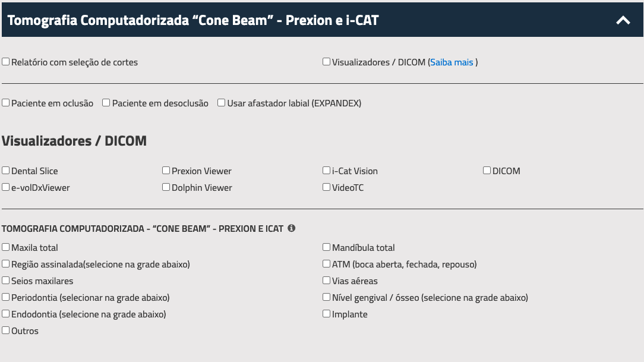Viewport: 644px width, 362px height.
Task: Click the info icon beside Prexion e iCAT heading
Action: (x=291, y=228)
